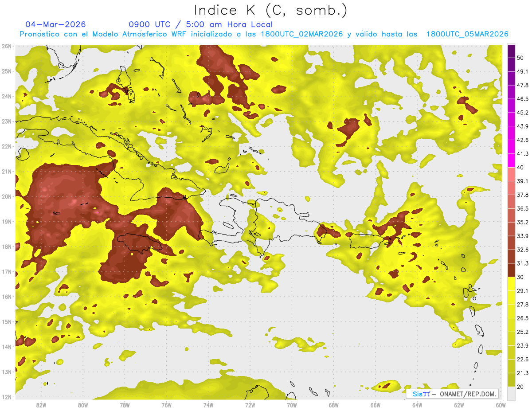Click the '37.8' color scale label
Viewport: 532px width, 411px height.
point(523,195)
